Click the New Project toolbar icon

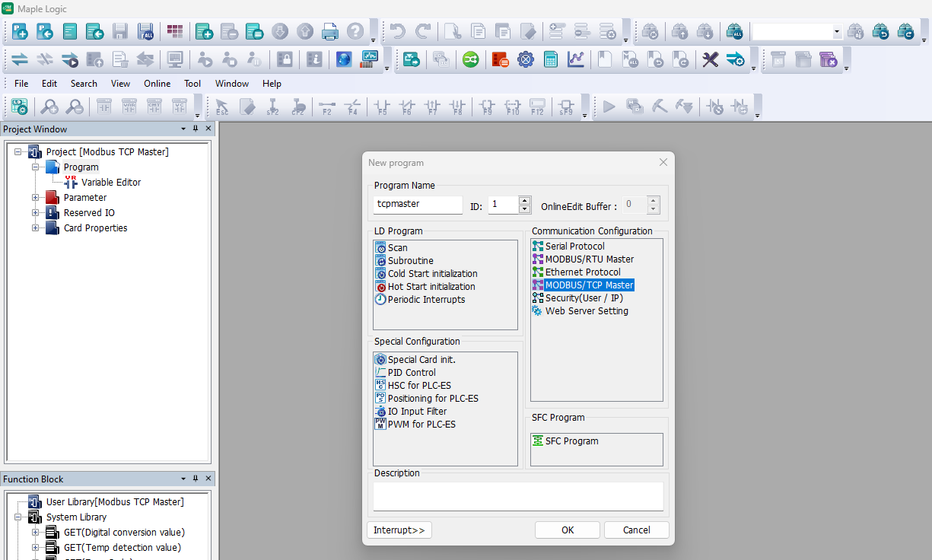tap(20, 31)
